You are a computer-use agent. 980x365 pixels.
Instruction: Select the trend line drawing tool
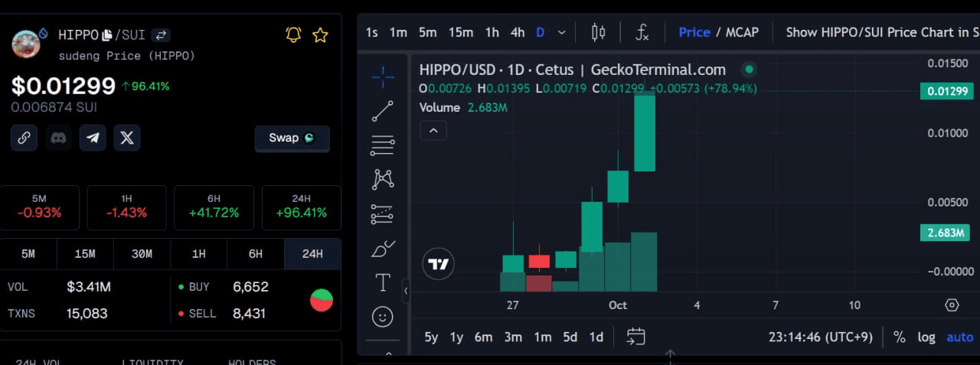[383, 111]
